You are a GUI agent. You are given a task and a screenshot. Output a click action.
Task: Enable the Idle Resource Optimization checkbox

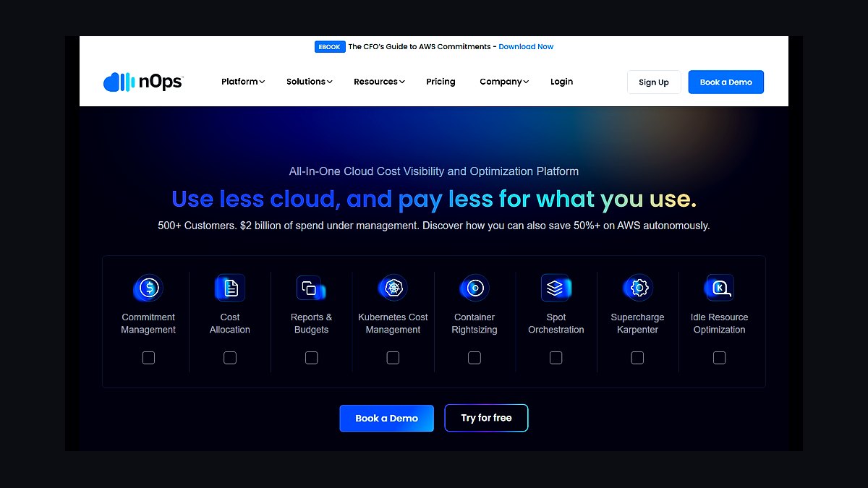click(719, 357)
